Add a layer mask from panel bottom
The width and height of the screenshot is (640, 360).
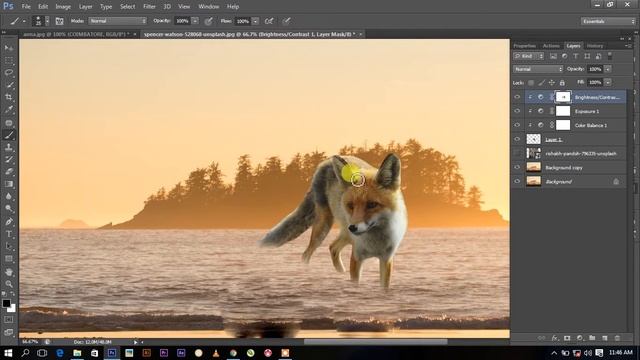point(567,338)
